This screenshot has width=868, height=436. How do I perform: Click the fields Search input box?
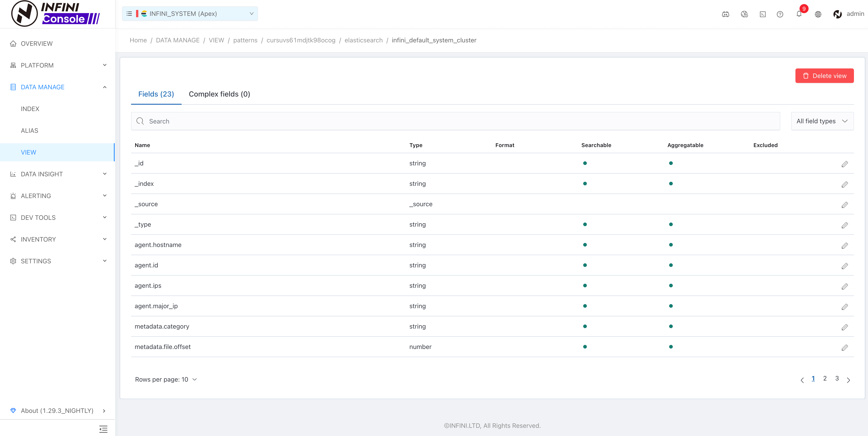click(455, 121)
